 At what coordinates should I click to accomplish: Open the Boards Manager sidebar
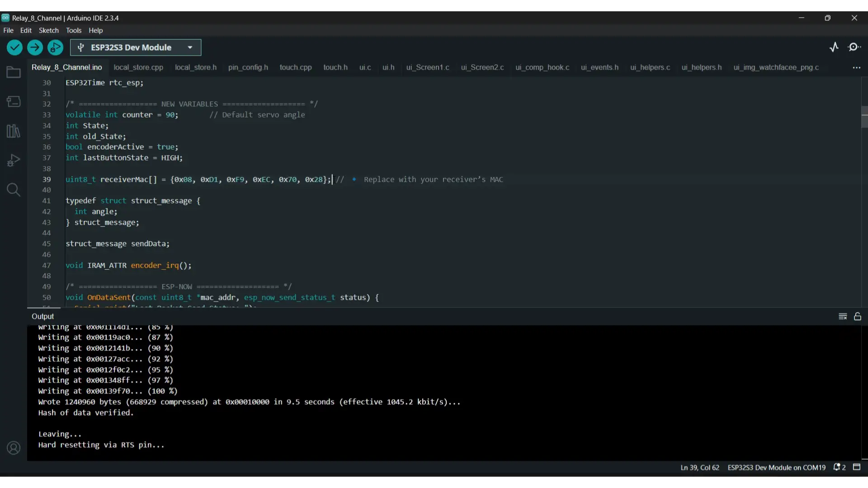(x=14, y=102)
